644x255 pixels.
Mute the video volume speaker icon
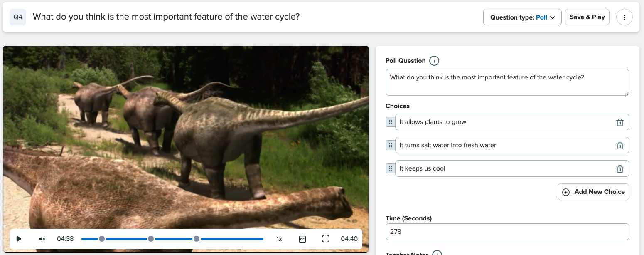(42, 239)
